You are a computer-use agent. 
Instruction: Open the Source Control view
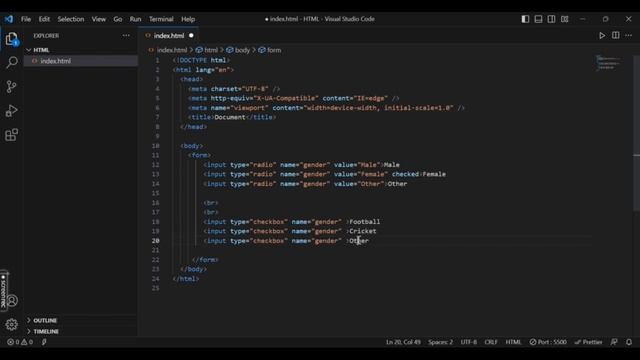point(11,87)
